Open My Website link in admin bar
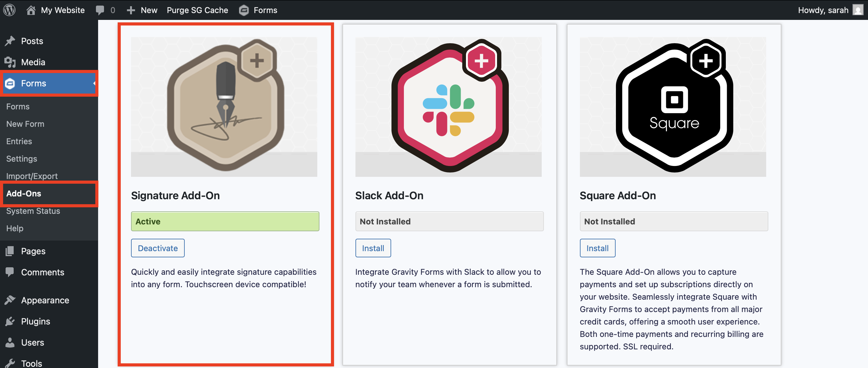Screen dimensions: 868x368 pos(63,10)
